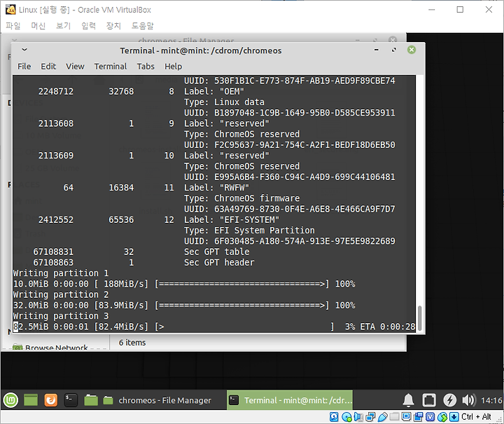Maximize the terminal window
Screen dimensions: 504x424
click(x=393, y=50)
